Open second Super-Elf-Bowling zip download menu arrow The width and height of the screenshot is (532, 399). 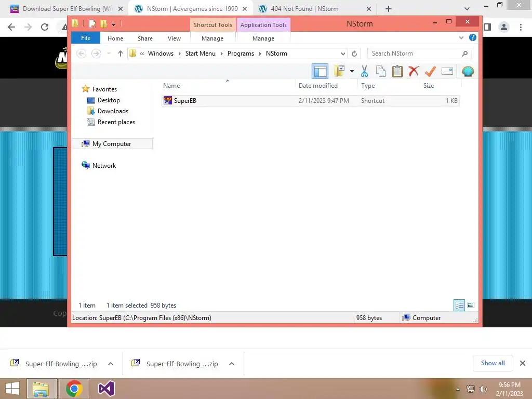point(232,364)
